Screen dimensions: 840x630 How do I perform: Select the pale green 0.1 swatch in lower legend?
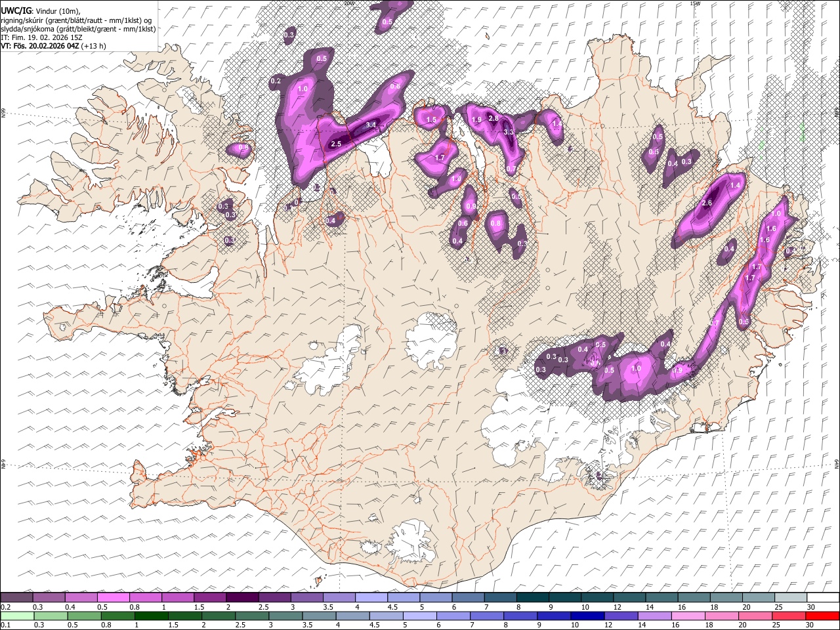[x=18, y=616]
